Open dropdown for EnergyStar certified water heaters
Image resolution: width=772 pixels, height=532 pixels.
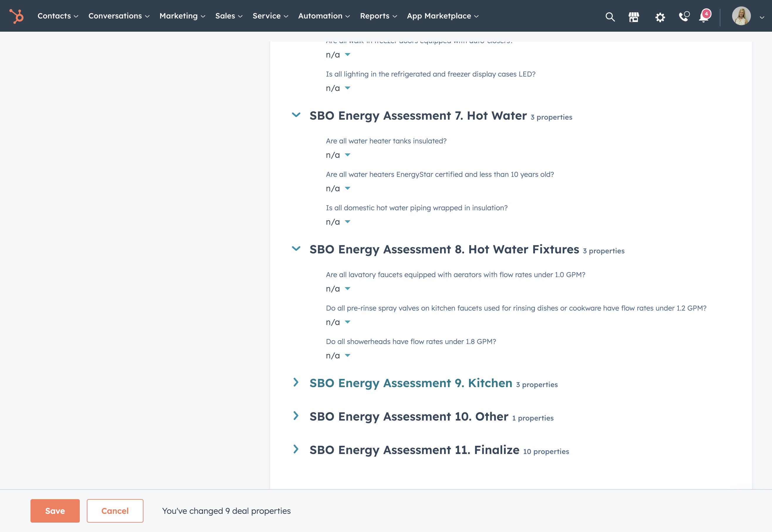(338, 188)
